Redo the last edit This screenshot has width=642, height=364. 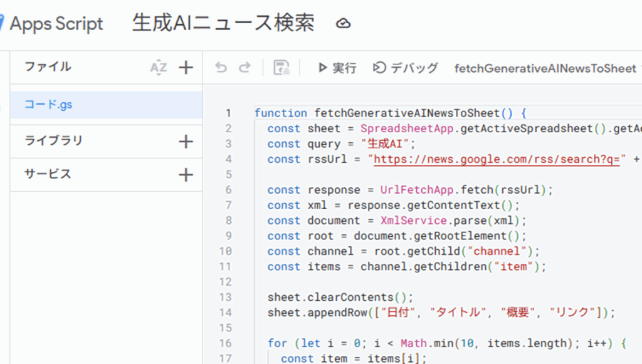point(245,68)
